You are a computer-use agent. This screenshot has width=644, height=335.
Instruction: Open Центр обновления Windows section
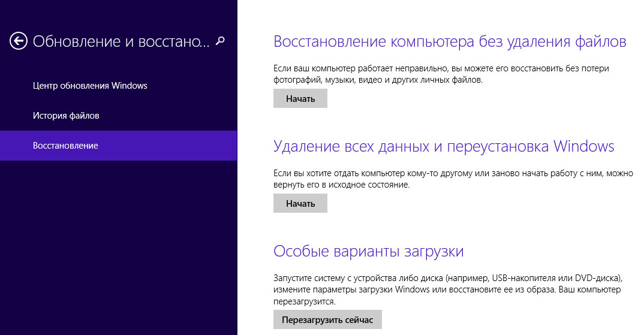click(x=90, y=86)
